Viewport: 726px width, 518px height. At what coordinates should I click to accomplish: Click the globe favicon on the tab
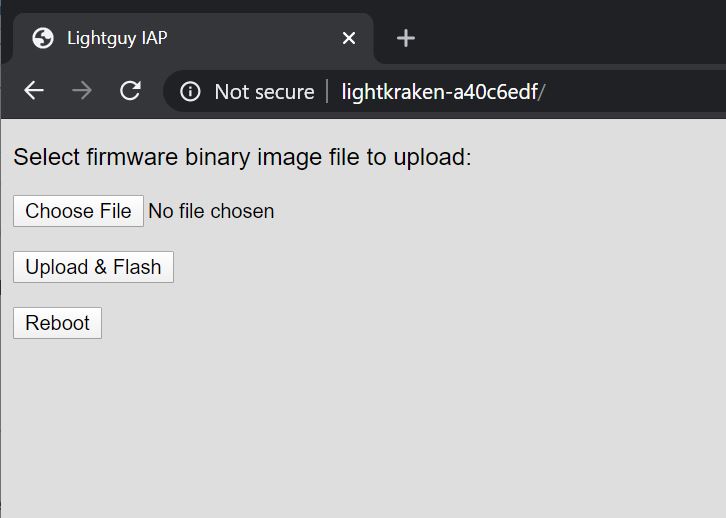(43, 38)
